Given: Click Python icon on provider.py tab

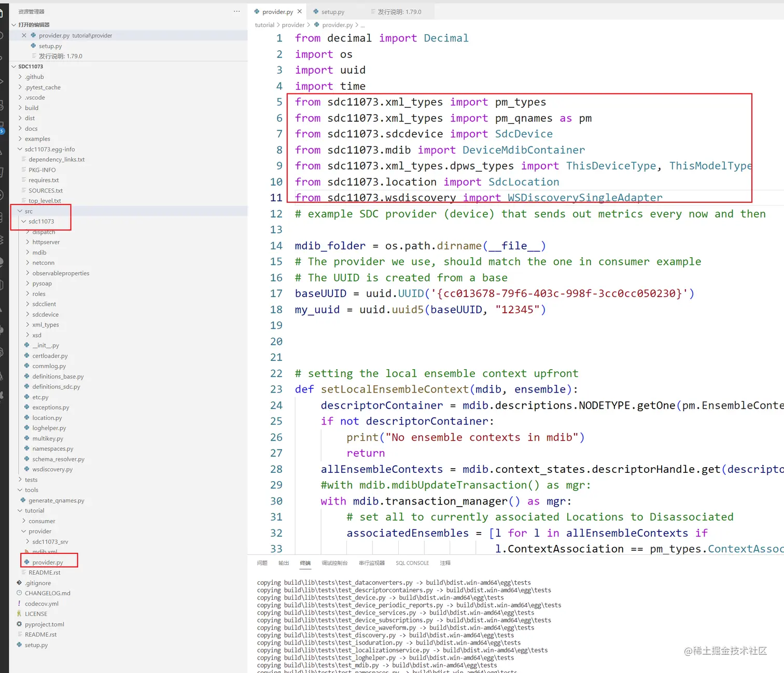Looking at the screenshot, I should click(x=257, y=11).
